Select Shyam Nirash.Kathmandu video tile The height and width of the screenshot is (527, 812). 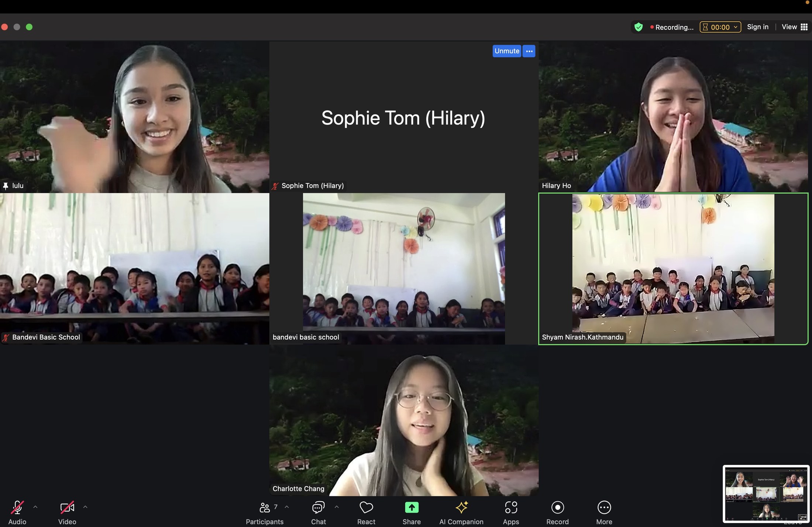[673, 269]
